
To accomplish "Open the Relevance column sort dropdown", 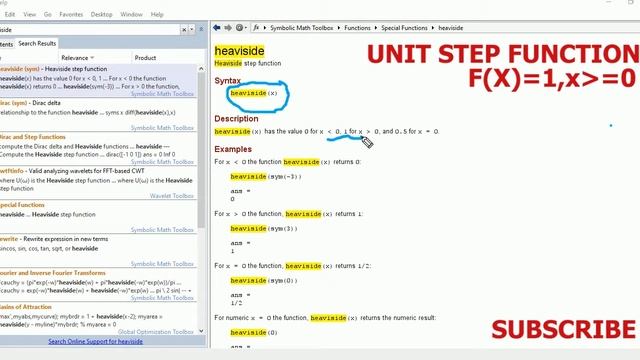I will [92, 58].
